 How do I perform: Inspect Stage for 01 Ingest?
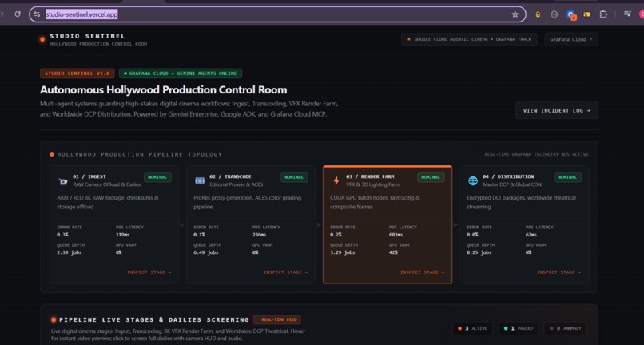149,272
